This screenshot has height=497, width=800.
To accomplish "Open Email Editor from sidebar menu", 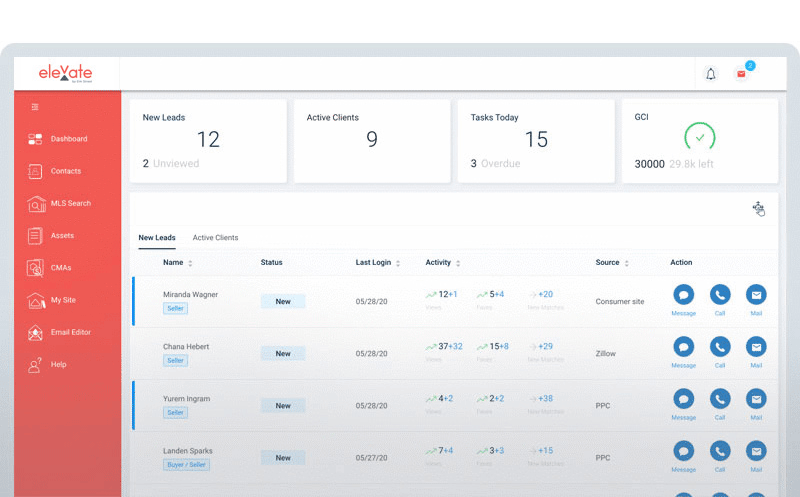I will tap(71, 332).
